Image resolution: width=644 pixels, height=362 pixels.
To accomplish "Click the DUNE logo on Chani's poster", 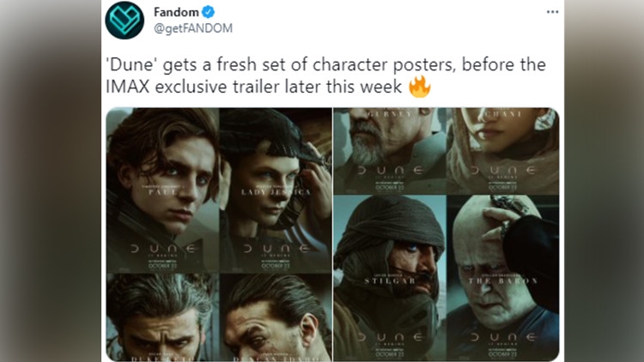I will tap(503, 171).
